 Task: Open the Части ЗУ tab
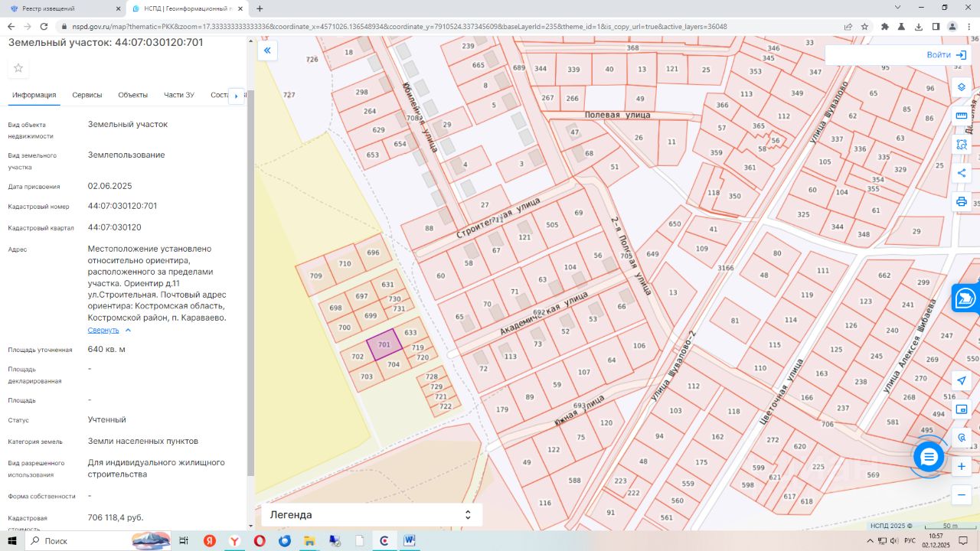tap(178, 95)
